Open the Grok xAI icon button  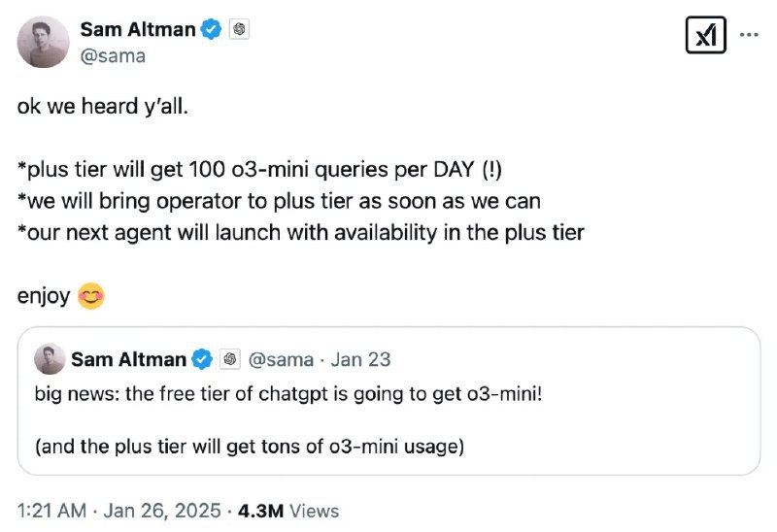705,35
